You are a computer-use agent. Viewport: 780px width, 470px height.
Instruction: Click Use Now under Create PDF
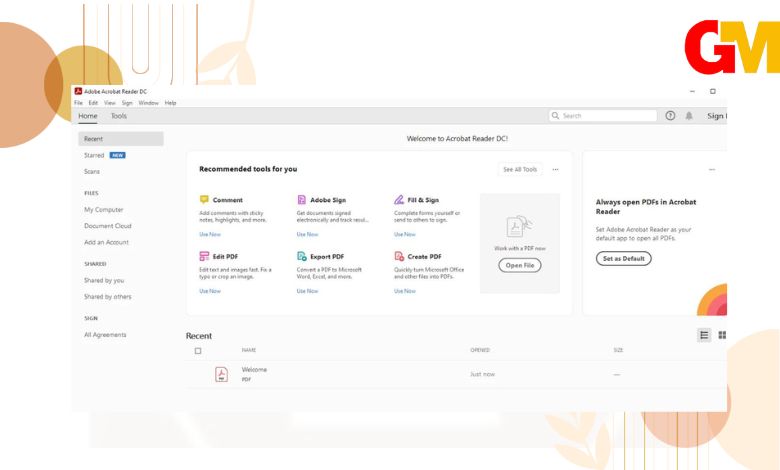point(405,291)
